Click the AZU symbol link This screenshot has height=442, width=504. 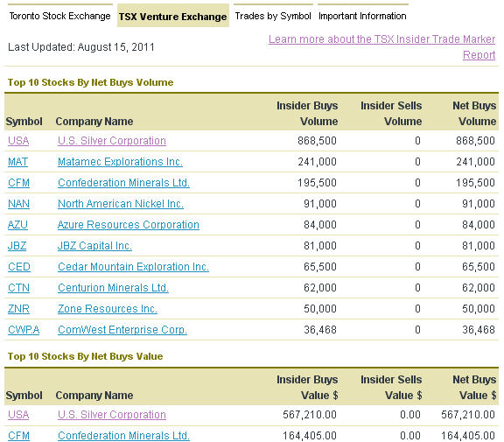[17, 225]
